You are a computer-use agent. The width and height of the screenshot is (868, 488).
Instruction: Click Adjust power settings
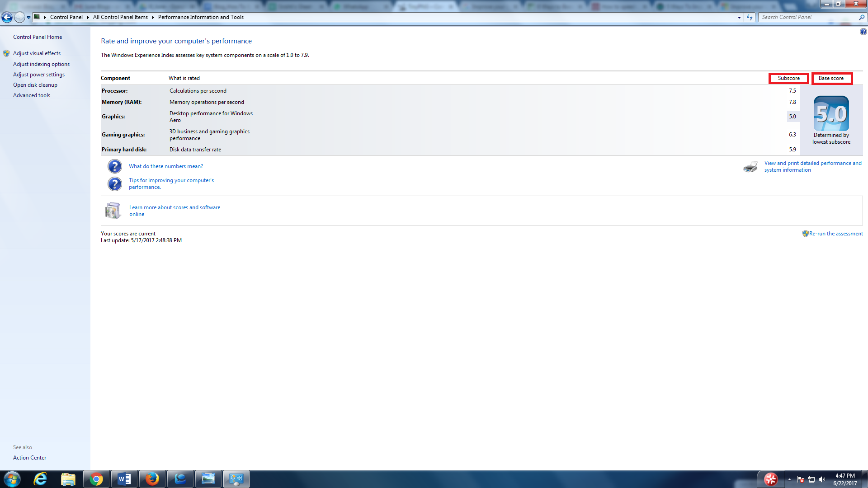(x=39, y=74)
